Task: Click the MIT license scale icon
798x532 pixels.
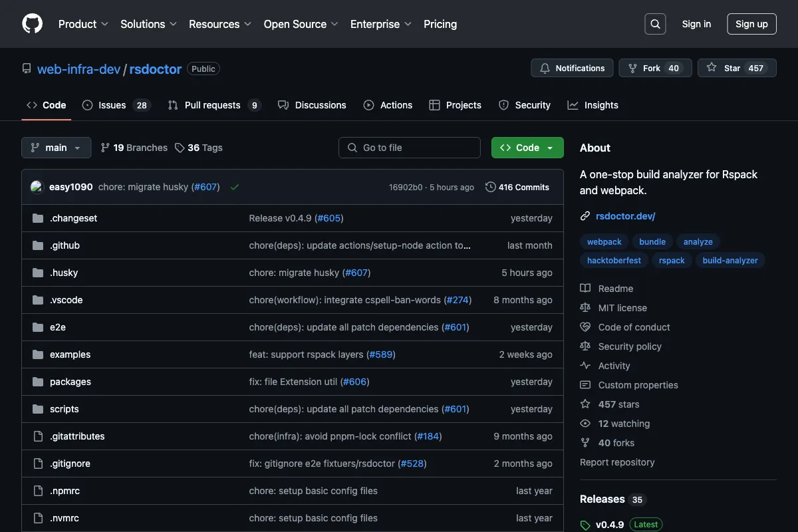Action: tap(585, 308)
